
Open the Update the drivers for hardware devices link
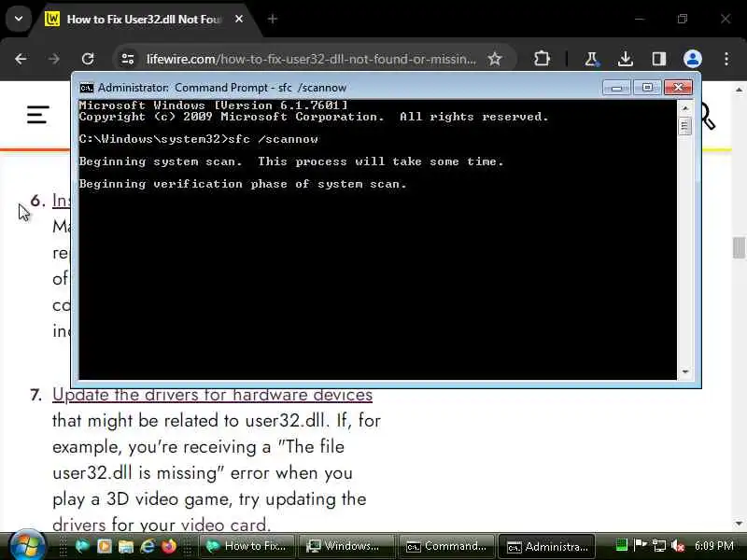tap(213, 395)
